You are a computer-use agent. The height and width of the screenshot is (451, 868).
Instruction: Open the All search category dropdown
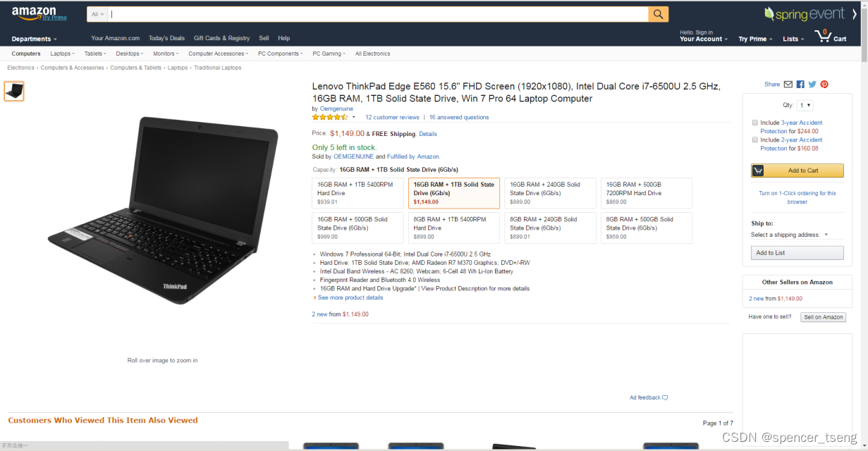coord(98,14)
